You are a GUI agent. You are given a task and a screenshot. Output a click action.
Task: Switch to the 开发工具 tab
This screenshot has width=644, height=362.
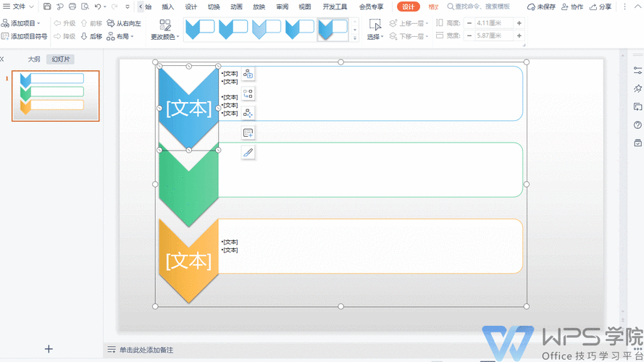pos(335,7)
